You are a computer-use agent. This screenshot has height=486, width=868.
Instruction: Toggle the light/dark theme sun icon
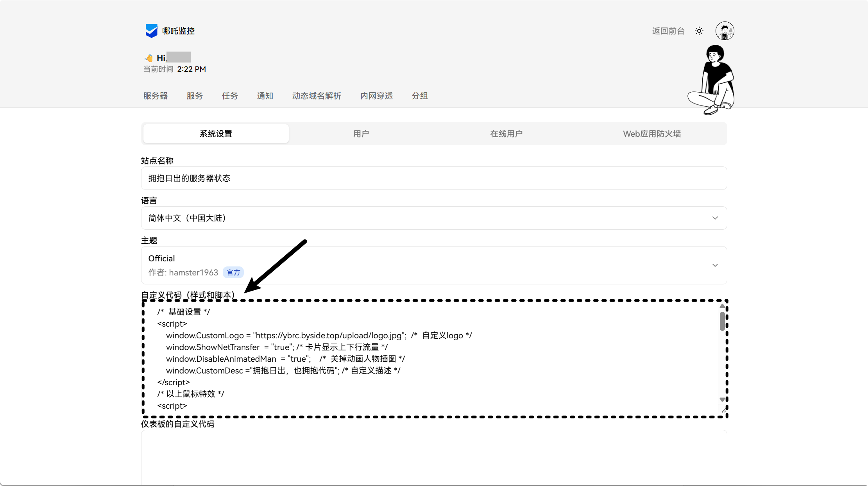coord(699,31)
